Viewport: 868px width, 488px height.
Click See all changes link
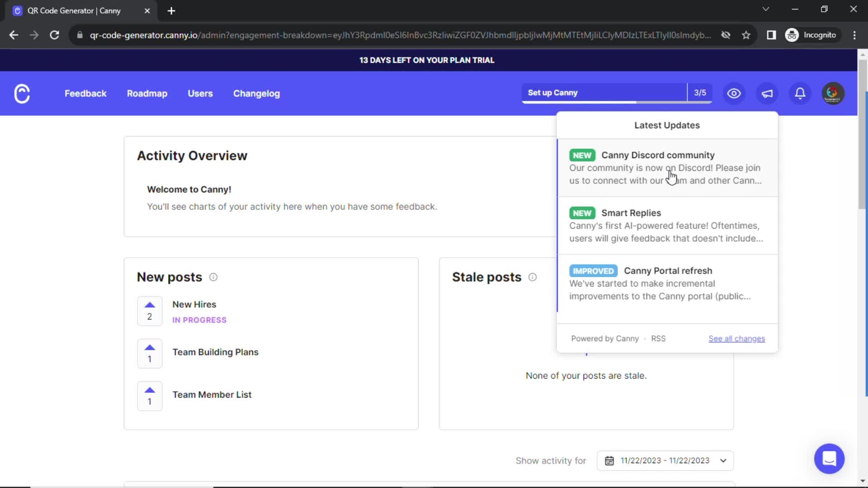click(737, 338)
